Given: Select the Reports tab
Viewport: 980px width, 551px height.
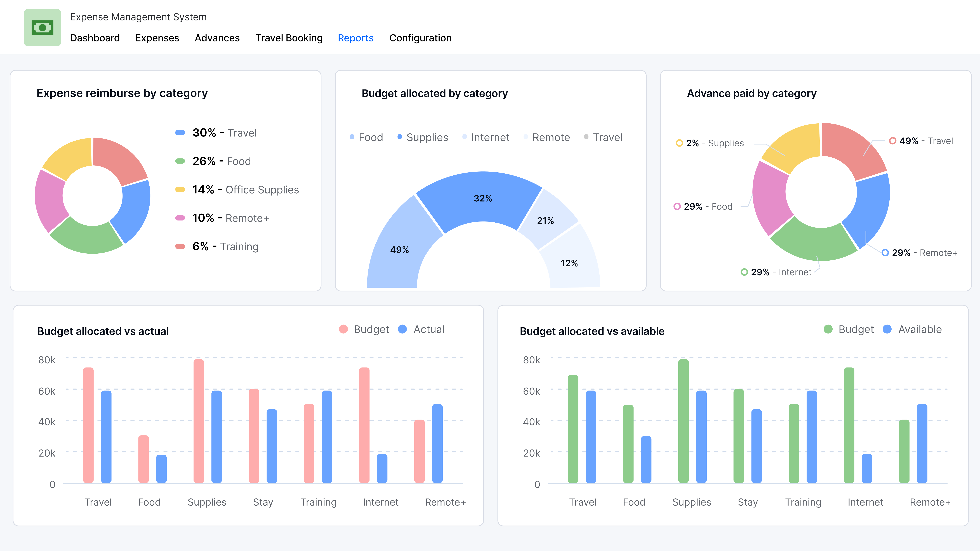Looking at the screenshot, I should [x=356, y=38].
